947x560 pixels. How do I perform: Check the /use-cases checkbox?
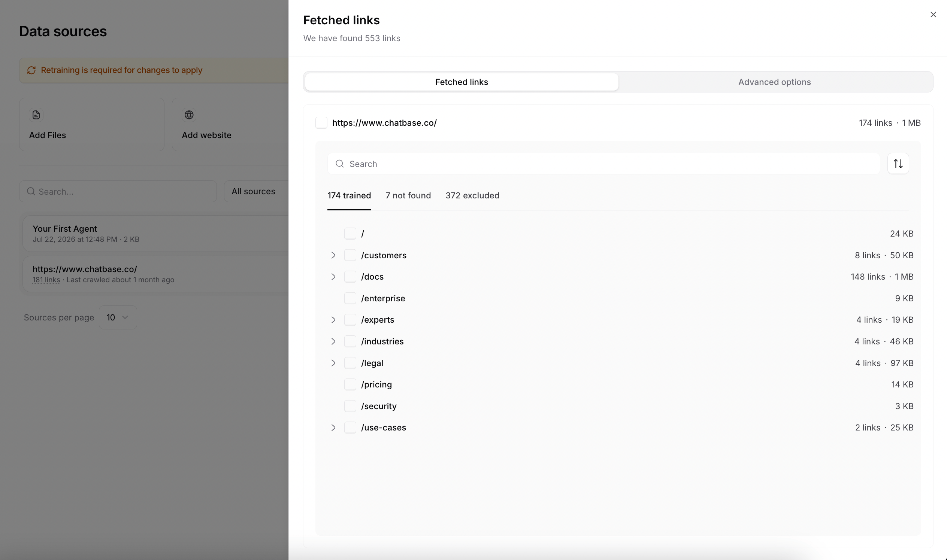350,427
